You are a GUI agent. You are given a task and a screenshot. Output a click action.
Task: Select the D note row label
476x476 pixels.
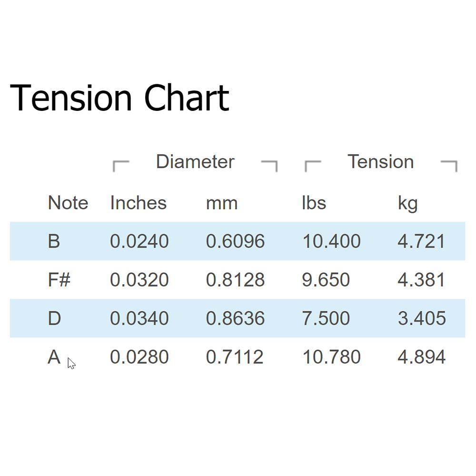(x=54, y=318)
